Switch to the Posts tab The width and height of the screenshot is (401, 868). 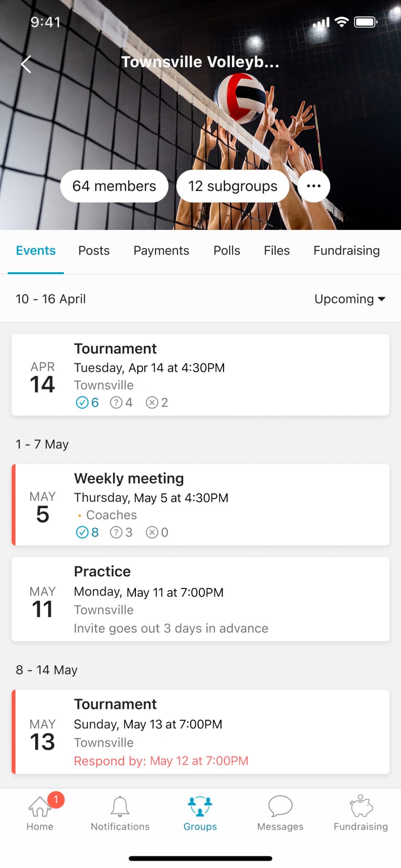(94, 251)
